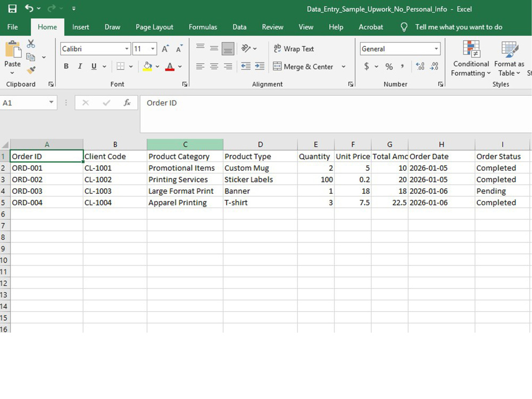
Task: Align text left
Action: pyautogui.click(x=200, y=66)
